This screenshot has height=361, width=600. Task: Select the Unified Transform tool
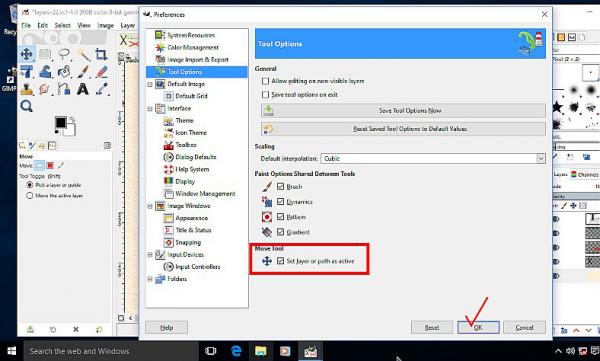pyautogui.click(x=26, y=71)
